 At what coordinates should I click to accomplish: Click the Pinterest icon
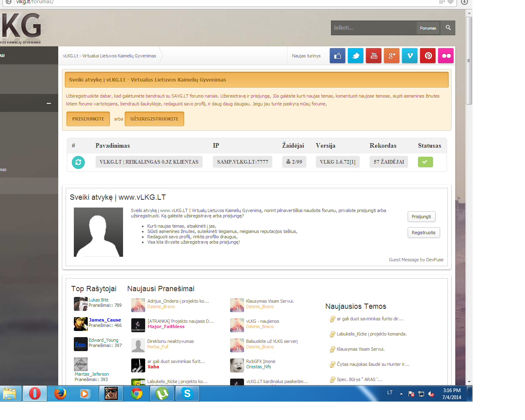click(428, 56)
